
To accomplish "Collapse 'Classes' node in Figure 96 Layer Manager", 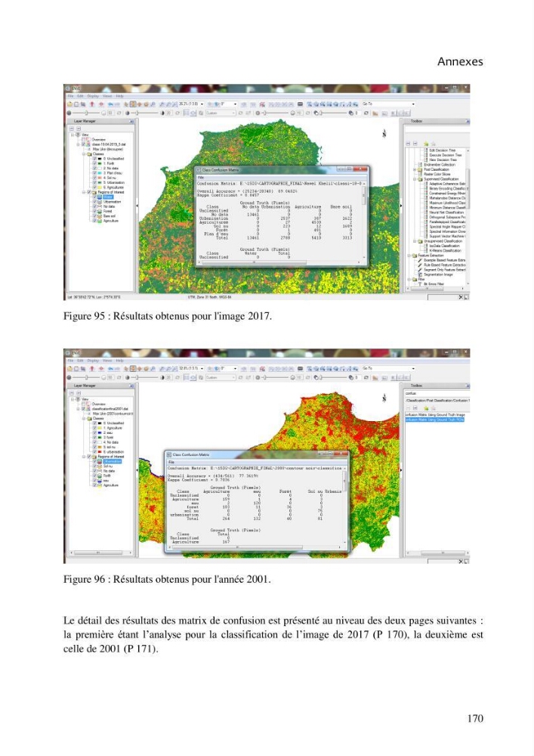I will (84, 418).
